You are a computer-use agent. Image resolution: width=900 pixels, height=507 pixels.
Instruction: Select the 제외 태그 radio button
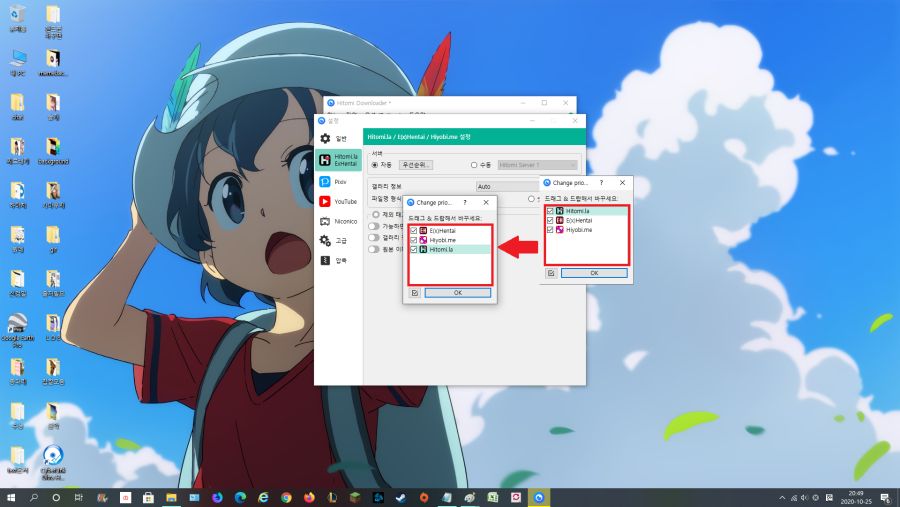pos(376,214)
